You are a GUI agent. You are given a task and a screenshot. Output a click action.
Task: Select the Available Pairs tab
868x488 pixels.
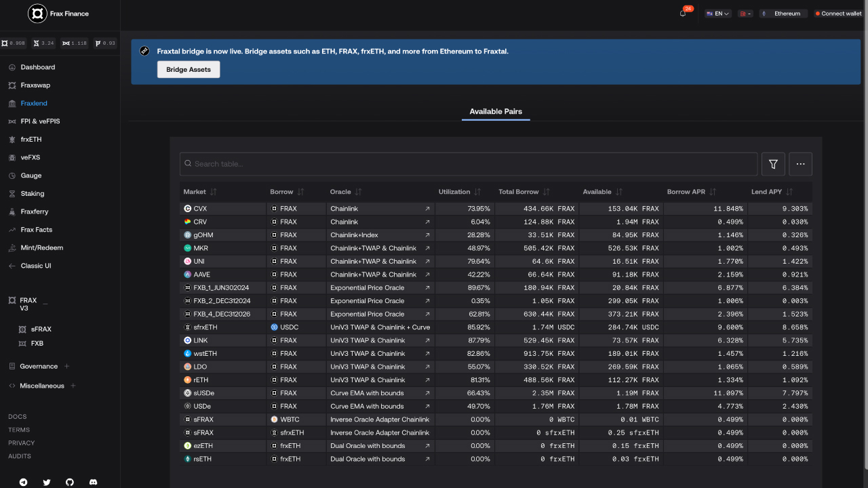tap(496, 112)
